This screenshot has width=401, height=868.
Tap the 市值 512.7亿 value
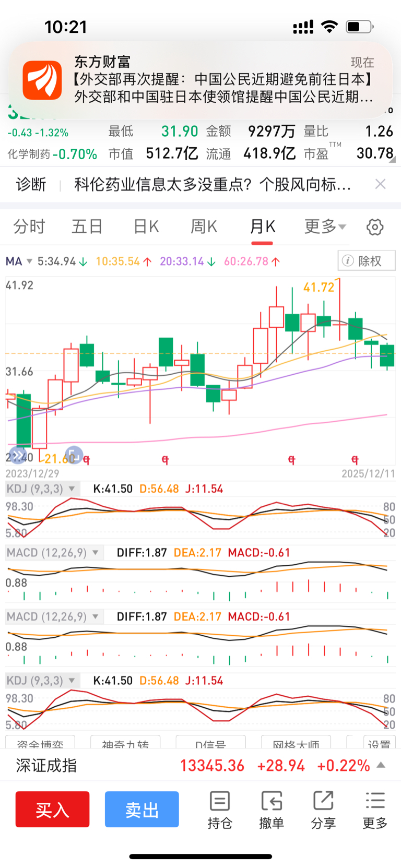[172, 153]
